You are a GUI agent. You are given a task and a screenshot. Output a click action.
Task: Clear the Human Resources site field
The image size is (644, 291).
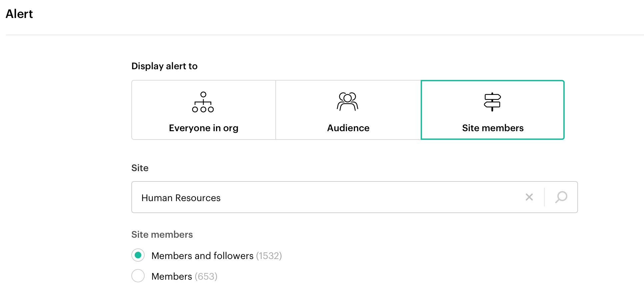click(x=529, y=197)
